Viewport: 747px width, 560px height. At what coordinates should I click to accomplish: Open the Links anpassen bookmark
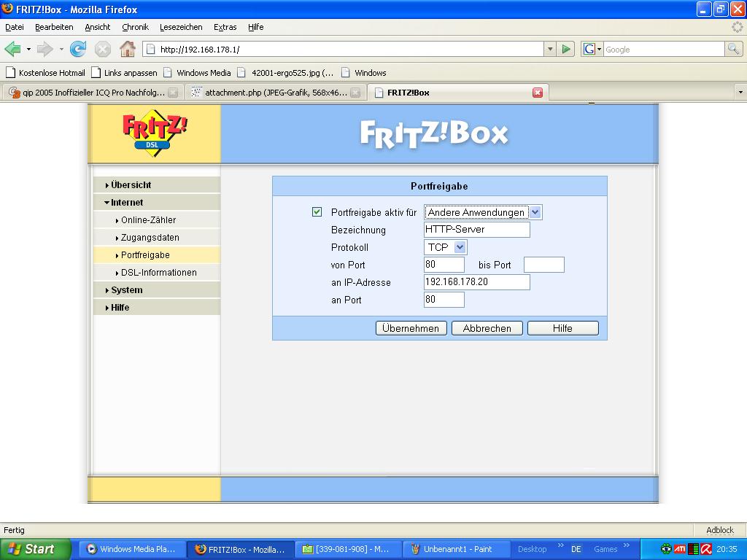point(124,73)
